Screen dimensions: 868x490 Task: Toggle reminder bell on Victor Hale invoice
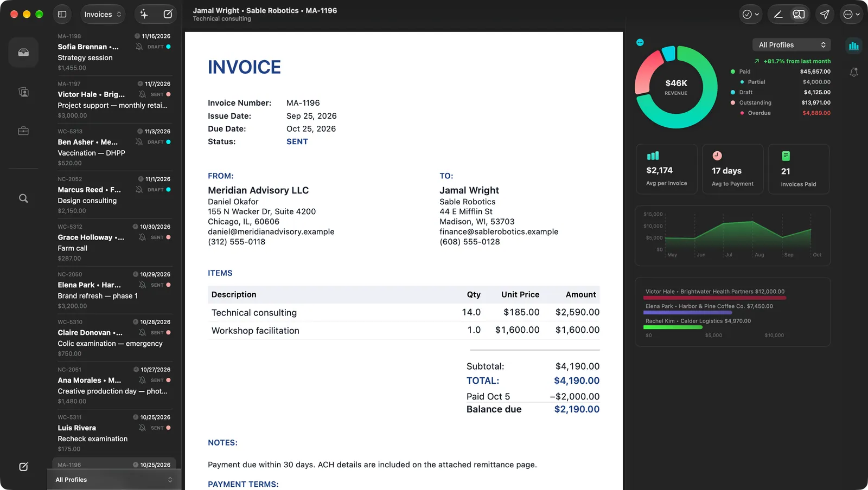click(x=142, y=94)
